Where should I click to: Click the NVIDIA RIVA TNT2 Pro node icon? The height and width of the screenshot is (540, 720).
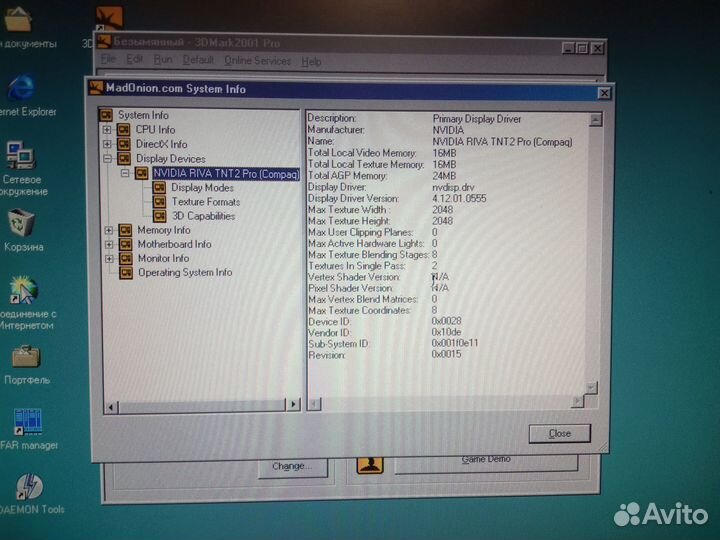(x=141, y=174)
